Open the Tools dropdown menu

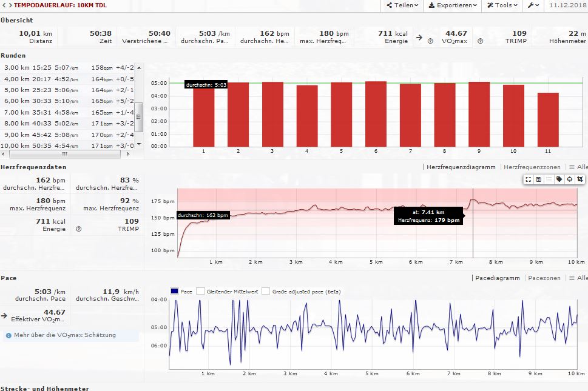coord(505,5)
